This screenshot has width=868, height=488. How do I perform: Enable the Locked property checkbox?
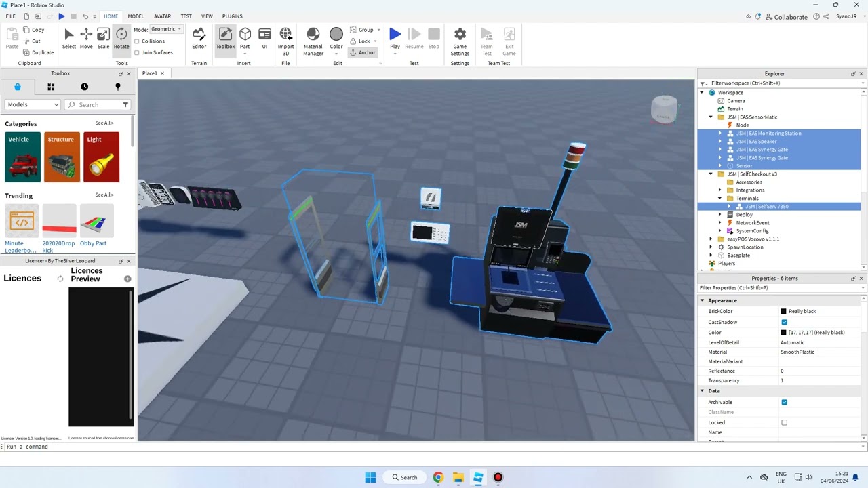784,422
